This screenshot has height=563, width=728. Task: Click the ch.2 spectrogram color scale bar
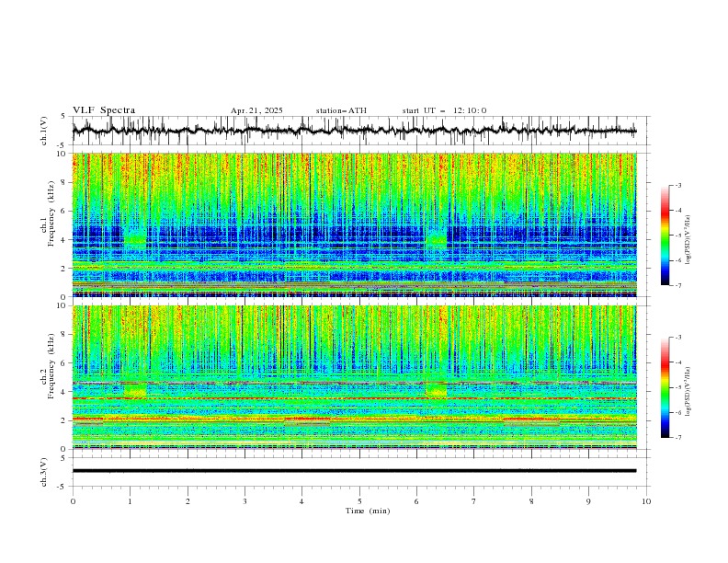click(665, 387)
